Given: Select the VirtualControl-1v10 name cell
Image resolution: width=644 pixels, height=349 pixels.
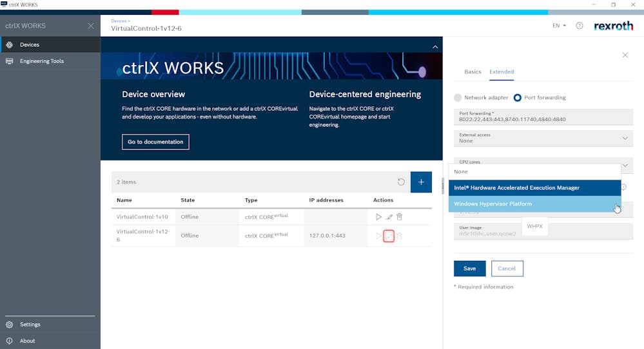Looking at the screenshot, I should (x=142, y=217).
